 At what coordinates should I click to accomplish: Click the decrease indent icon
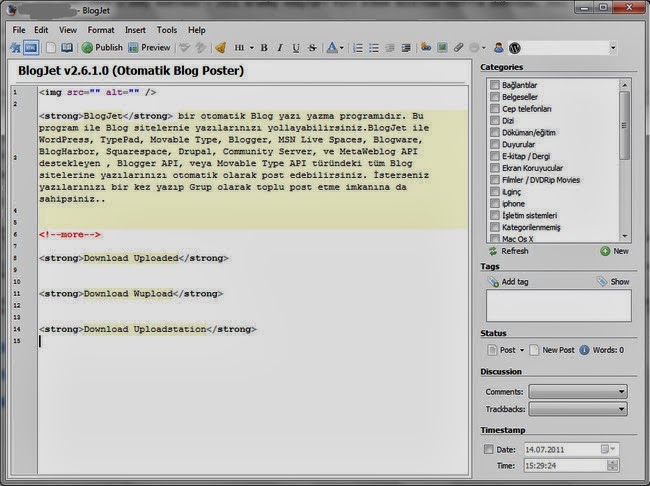click(390, 48)
